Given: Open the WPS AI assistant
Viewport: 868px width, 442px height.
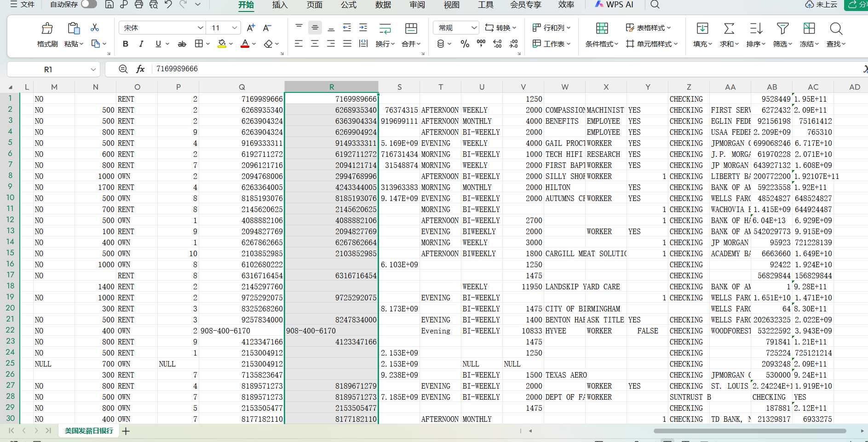Looking at the screenshot, I should [614, 5].
